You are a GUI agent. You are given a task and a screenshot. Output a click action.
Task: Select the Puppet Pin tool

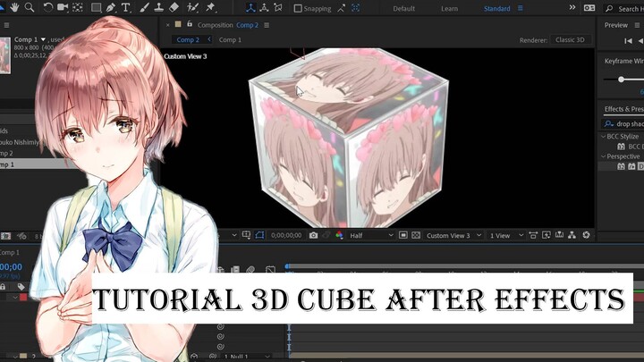point(210,7)
